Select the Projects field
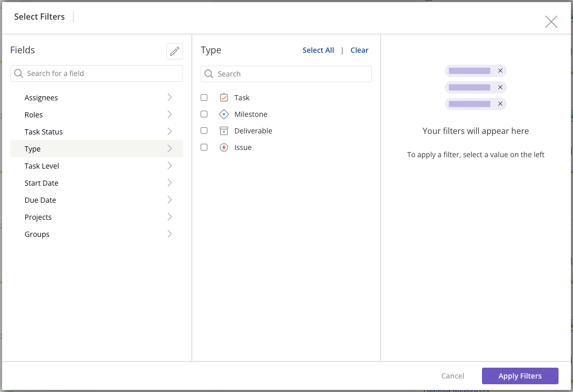573x392 pixels. [97, 217]
